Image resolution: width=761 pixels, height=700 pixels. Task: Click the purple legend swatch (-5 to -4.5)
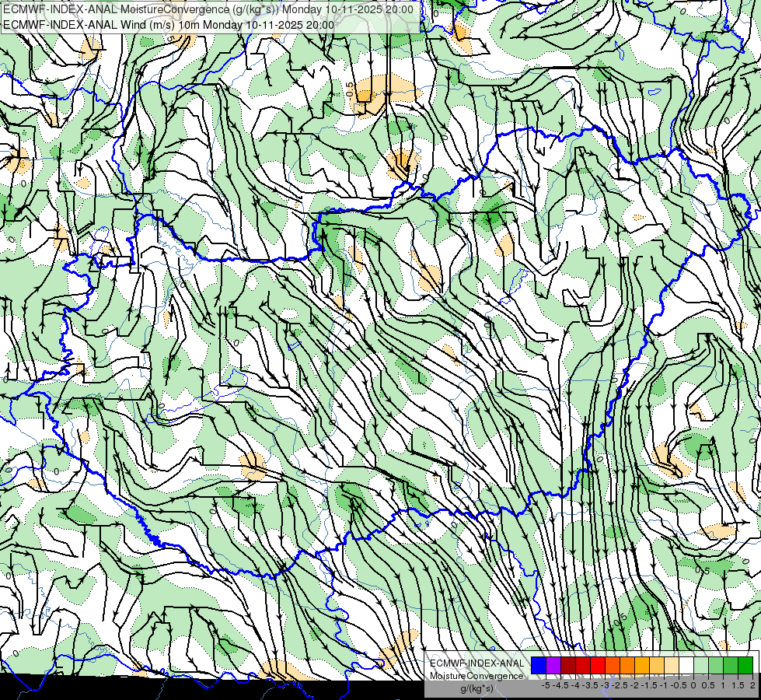553,666
